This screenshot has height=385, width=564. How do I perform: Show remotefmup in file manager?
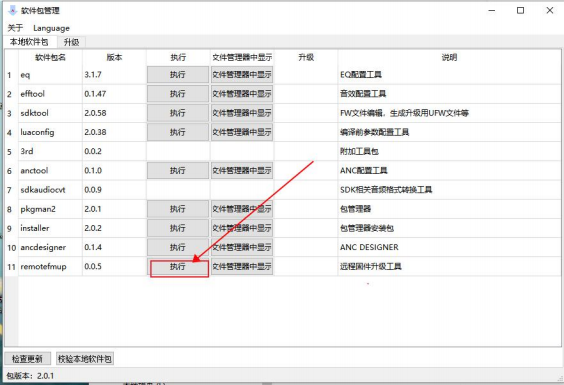(x=242, y=267)
